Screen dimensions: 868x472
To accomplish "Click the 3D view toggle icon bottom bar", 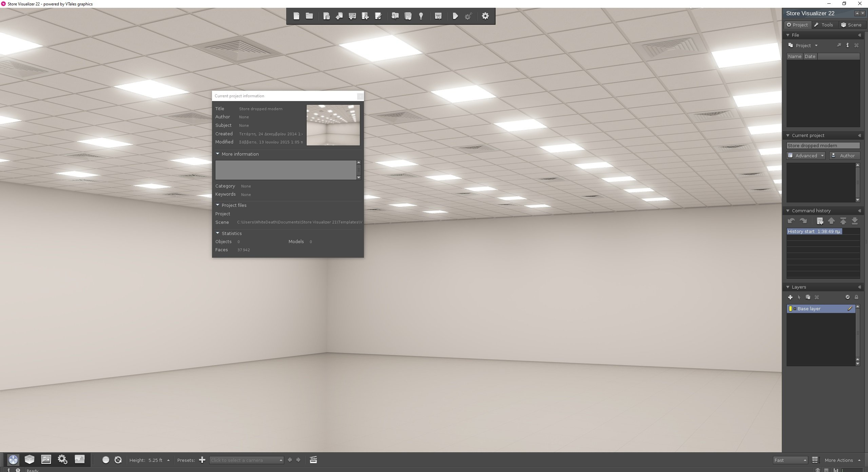I will 30,460.
